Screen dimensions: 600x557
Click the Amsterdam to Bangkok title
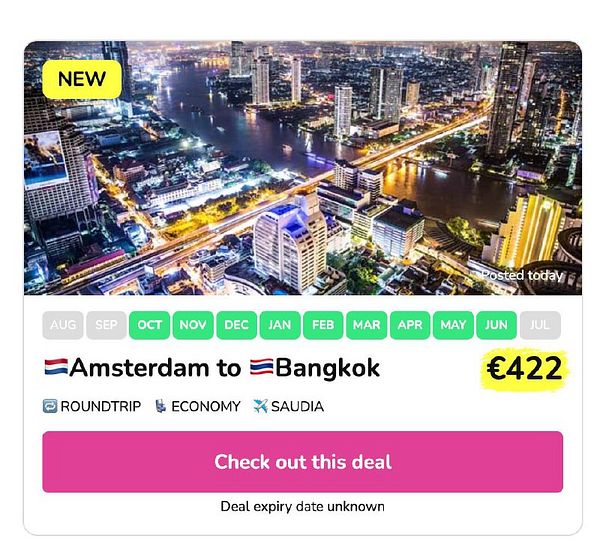[x=212, y=368]
